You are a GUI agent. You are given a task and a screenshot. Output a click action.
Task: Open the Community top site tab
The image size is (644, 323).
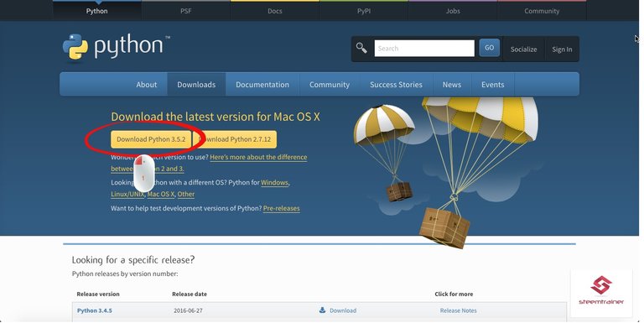[x=542, y=11]
